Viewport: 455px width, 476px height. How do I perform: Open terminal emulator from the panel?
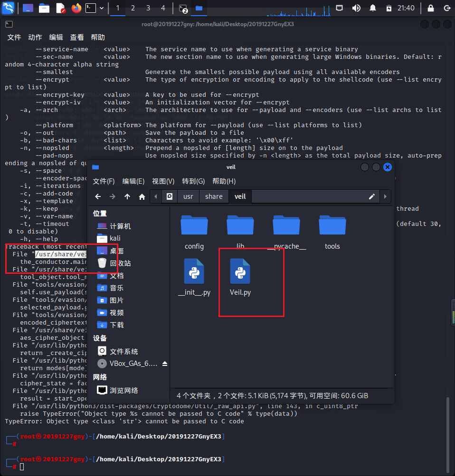[x=91, y=8]
